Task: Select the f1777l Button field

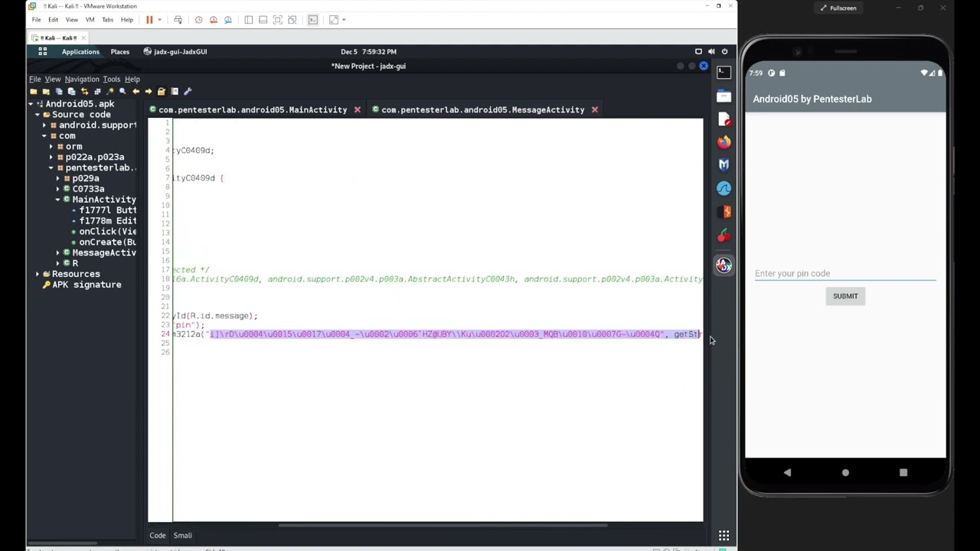Action: click(104, 210)
